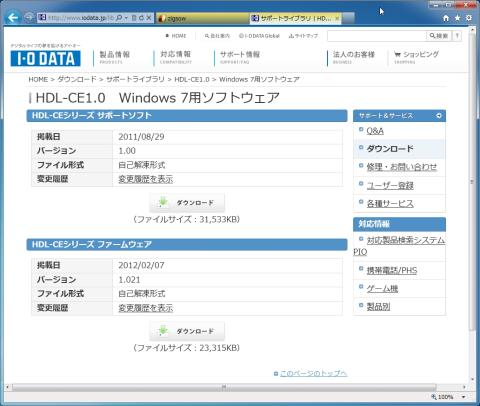Click the vertical scrollbar up arrow
This screenshot has height=406, width=480.
point(472,30)
